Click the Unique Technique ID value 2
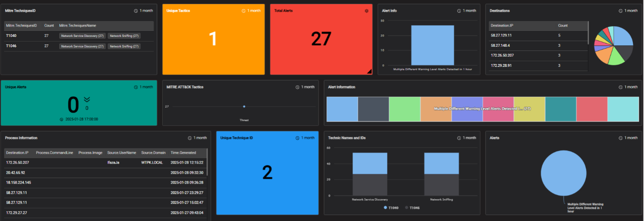 [267, 172]
